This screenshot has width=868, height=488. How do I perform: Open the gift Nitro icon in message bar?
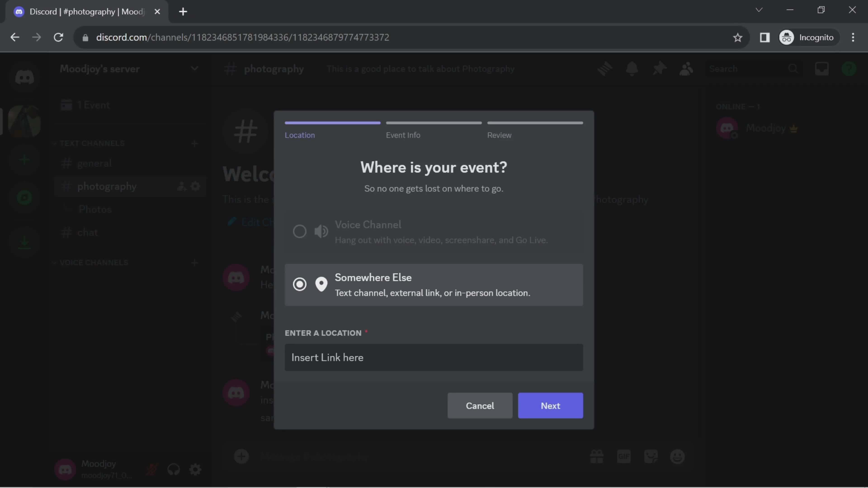click(597, 457)
